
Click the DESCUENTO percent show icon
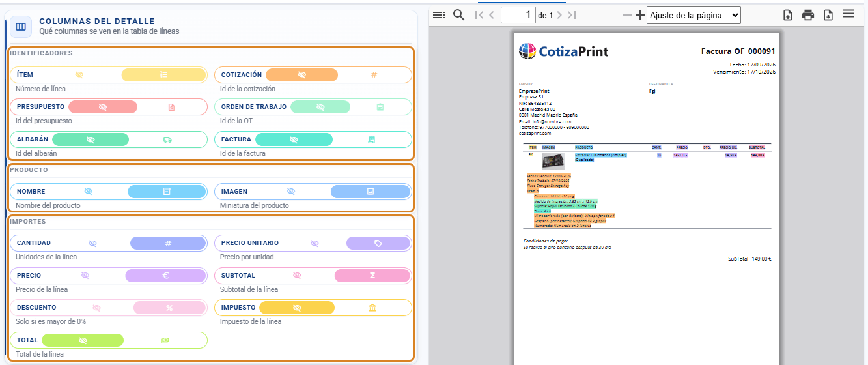(x=169, y=308)
